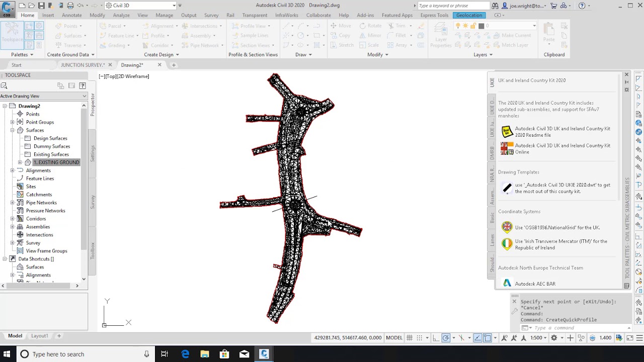Viewport: 644px width, 362px height.
Task: Open the Insert ribbon tab
Action: [x=48, y=15]
